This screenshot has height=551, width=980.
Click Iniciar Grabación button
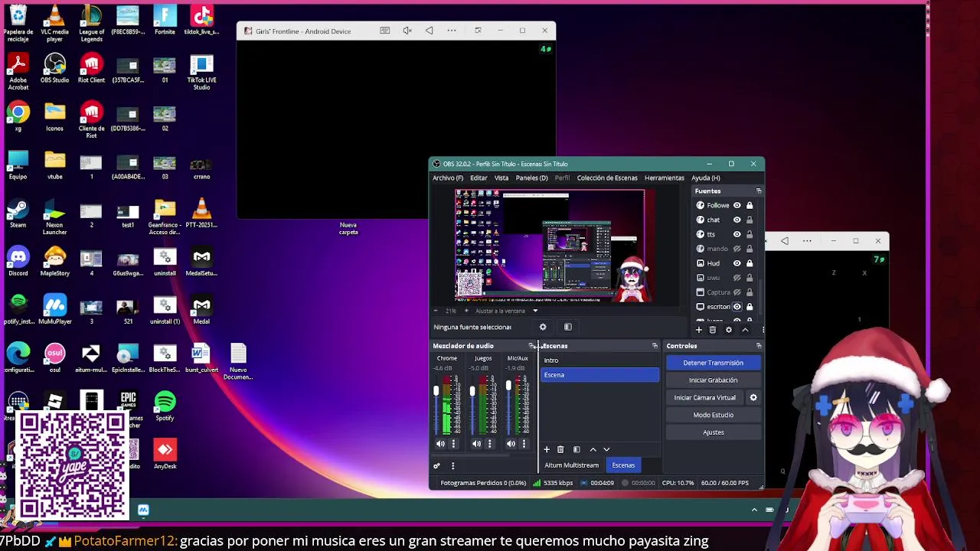pyautogui.click(x=713, y=380)
